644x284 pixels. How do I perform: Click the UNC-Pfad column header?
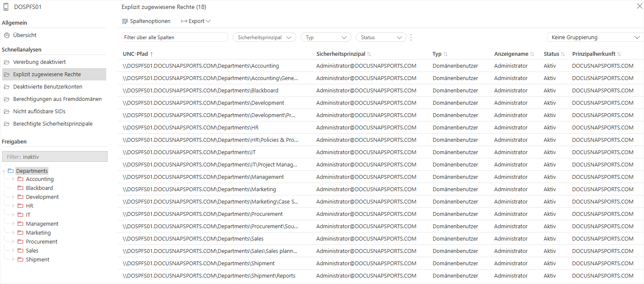point(135,54)
